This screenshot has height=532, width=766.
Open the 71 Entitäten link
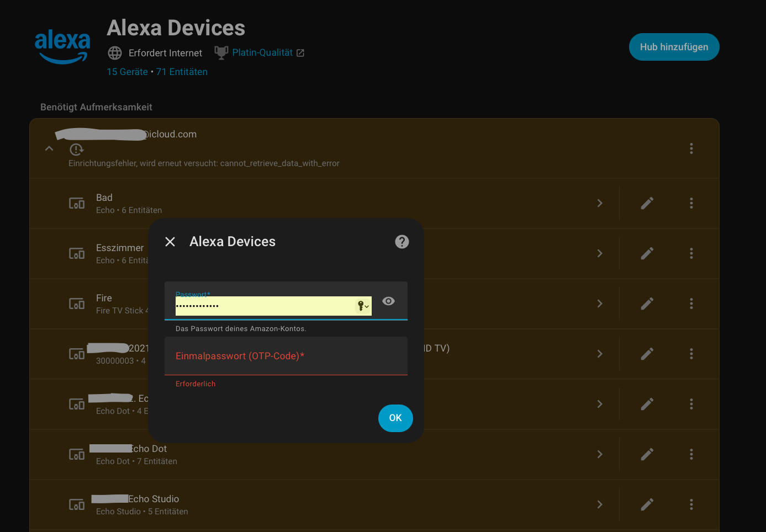coord(182,72)
